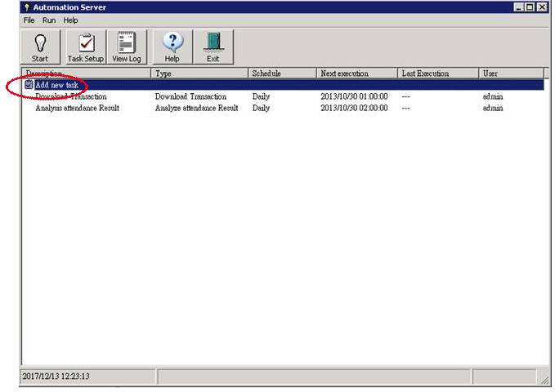Click the Analyze attendance Result type cell
555x392 pixels.
pyautogui.click(x=196, y=108)
